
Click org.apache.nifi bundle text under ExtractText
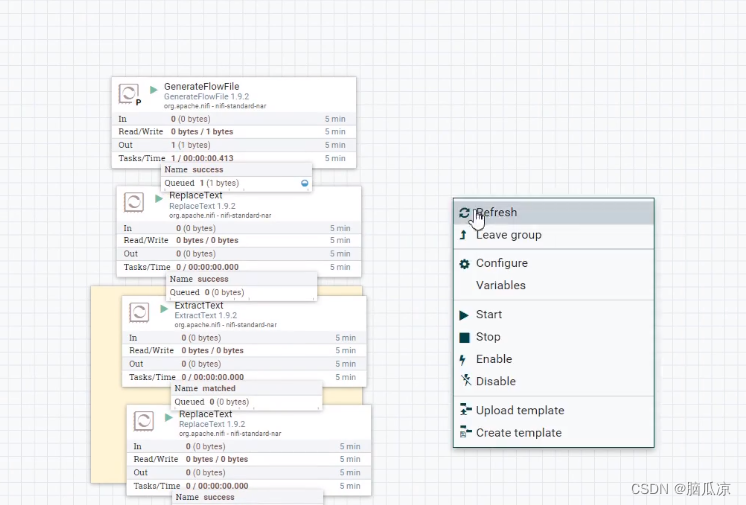click(x=226, y=325)
